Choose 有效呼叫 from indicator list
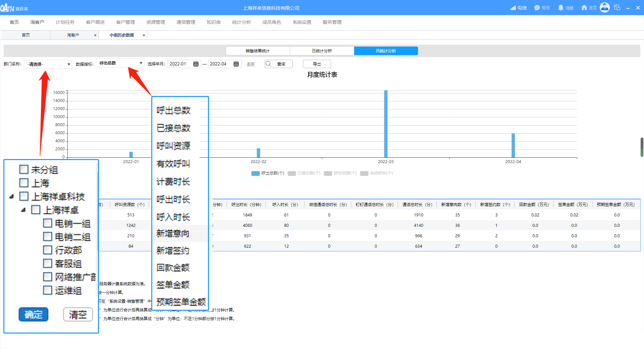This screenshot has width=644, height=349. (173, 164)
